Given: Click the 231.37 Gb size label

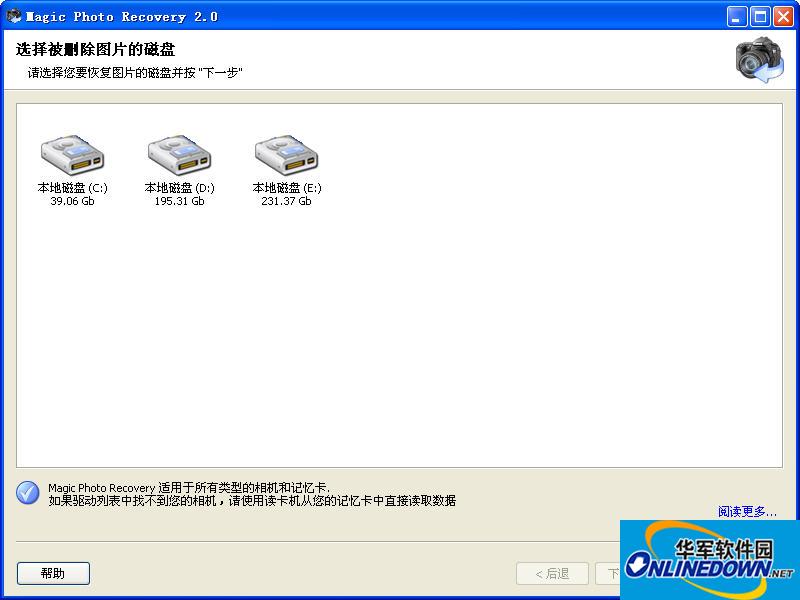Looking at the screenshot, I should 286,201.
